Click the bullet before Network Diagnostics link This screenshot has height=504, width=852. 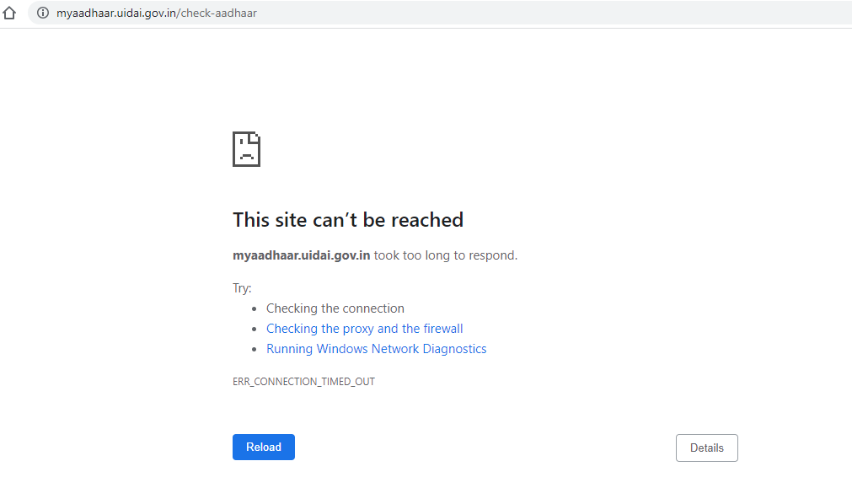pos(255,349)
